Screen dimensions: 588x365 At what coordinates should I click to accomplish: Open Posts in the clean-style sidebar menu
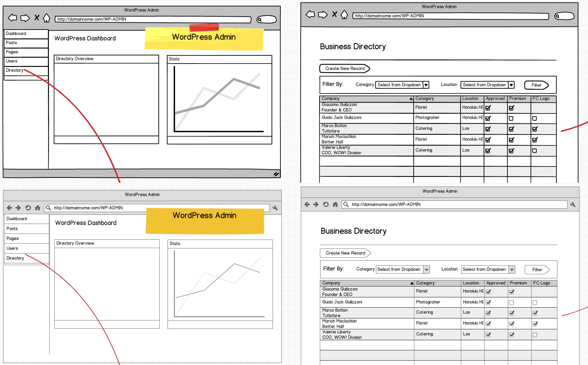pyautogui.click(x=12, y=229)
